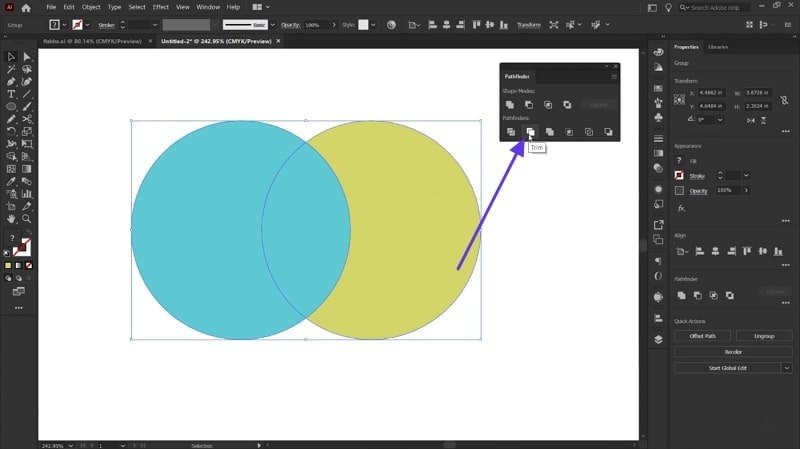Set the paint mode to Color
The height and width of the screenshot is (449, 800).
8,265
